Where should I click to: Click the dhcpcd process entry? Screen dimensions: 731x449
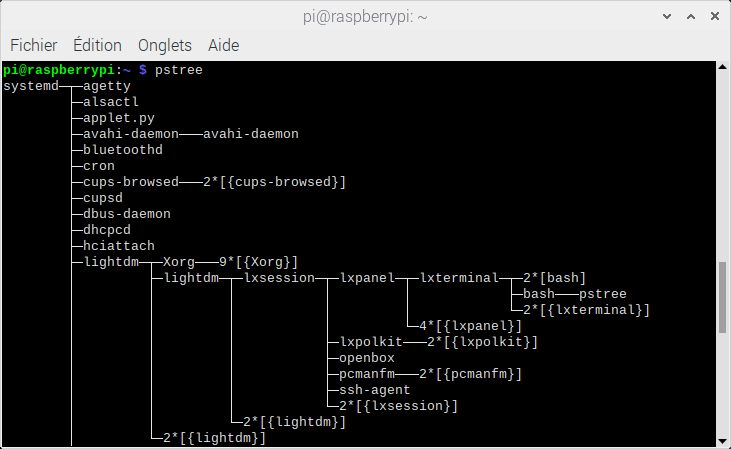point(107,230)
